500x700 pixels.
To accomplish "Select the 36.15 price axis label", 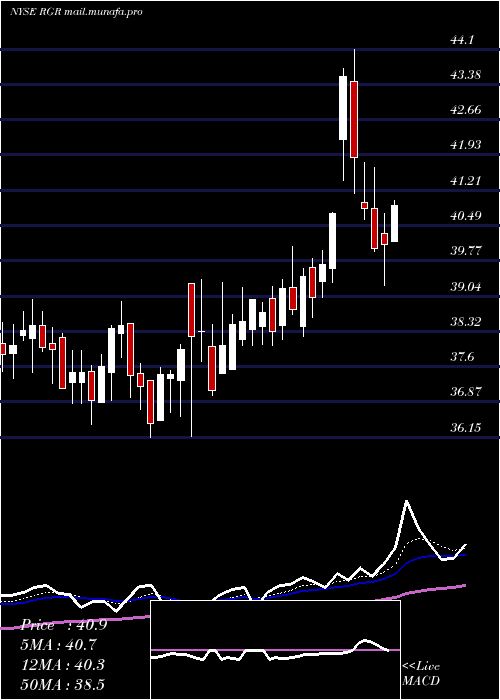I will [466, 428].
